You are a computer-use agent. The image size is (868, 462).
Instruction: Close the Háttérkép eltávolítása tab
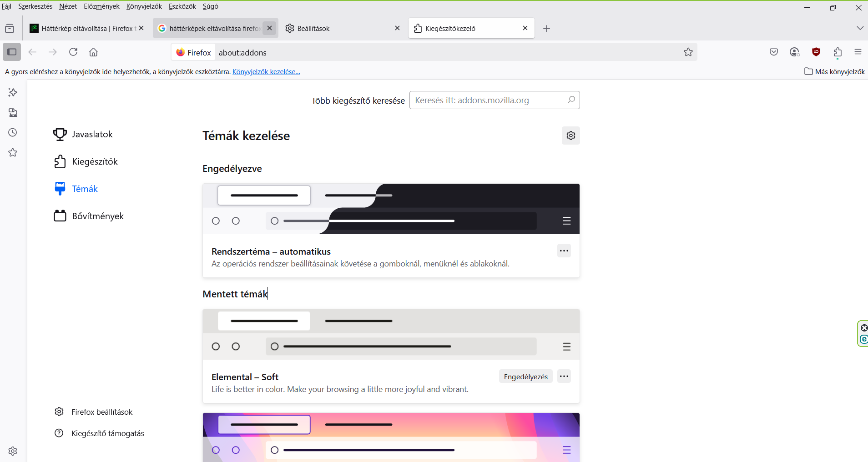[x=141, y=28]
